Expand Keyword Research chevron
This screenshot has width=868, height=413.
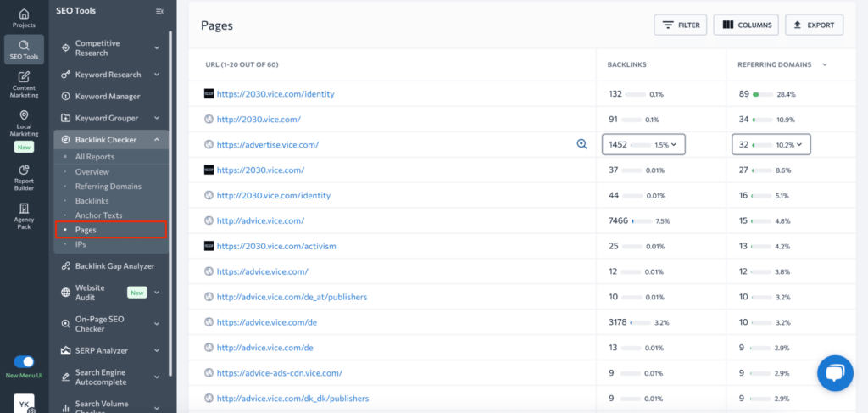point(157,75)
